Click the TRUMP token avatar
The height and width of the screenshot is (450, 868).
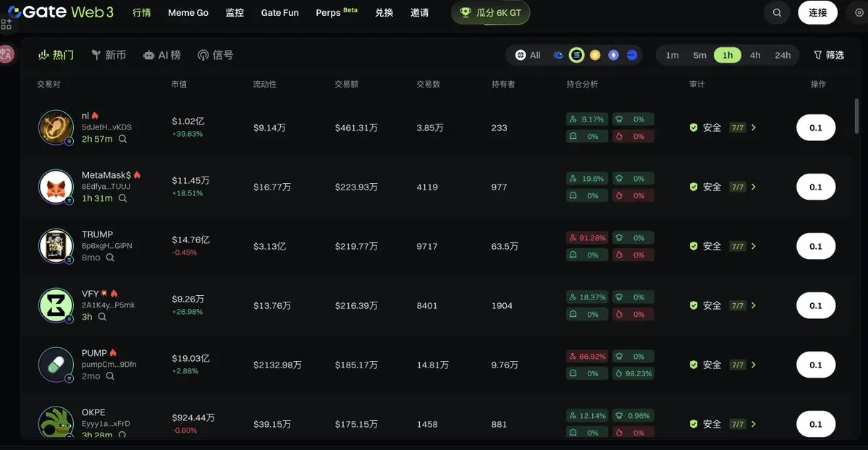(x=56, y=246)
